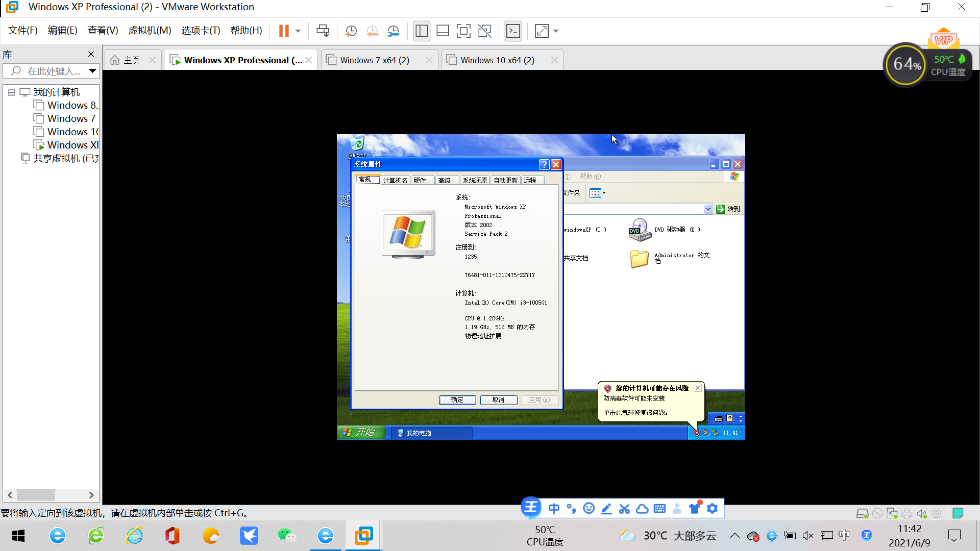The width and height of the screenshot is (980, 551).
Task: Open the library search filter dropdown
Action: [x=92, y=71]
